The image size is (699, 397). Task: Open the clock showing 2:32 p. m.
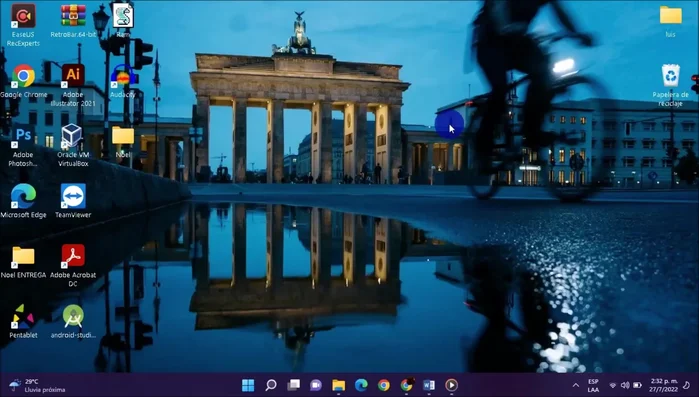coord(663,385)
